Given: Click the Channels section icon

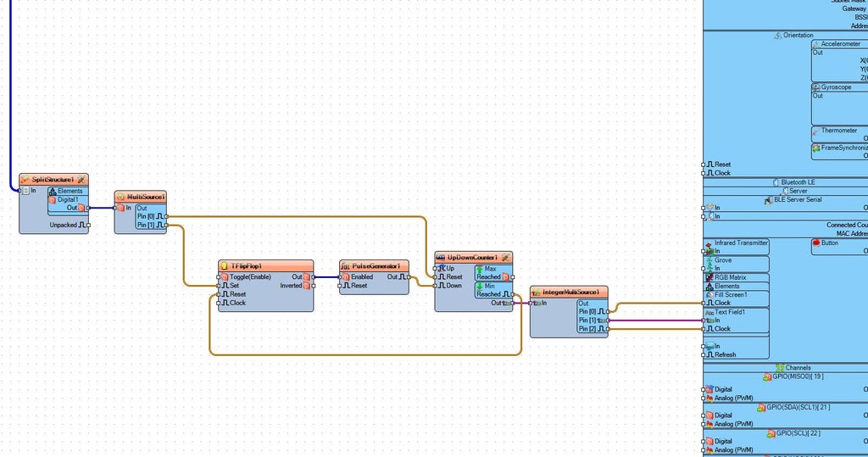Looking at the screenshot, I should tap(780, 368).
